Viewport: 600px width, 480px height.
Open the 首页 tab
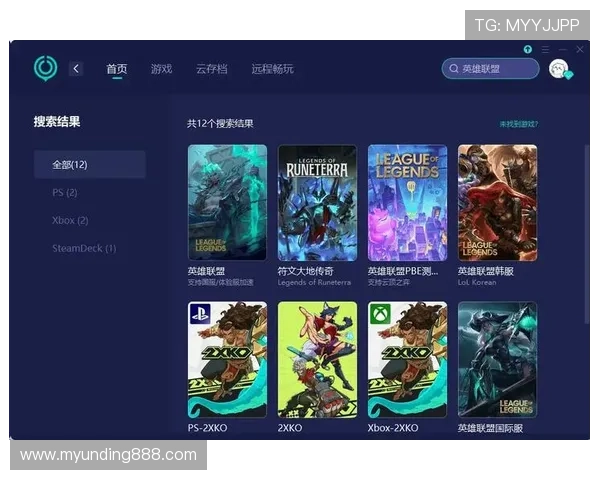click(x=117, y=69)
